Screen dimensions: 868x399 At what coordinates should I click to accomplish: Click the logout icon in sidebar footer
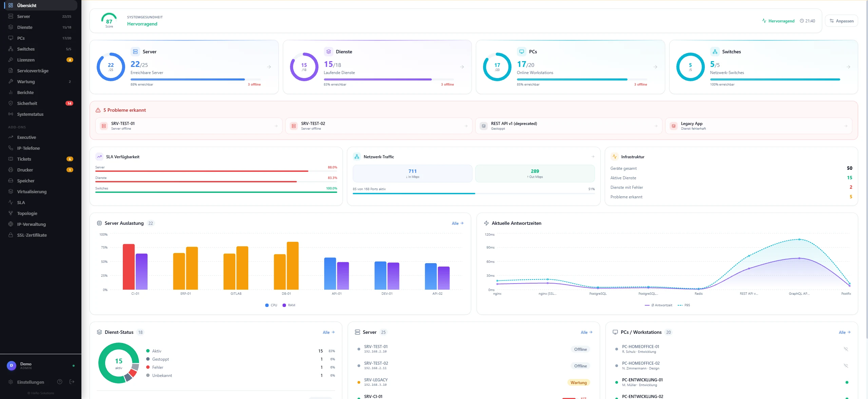point(72,382)
